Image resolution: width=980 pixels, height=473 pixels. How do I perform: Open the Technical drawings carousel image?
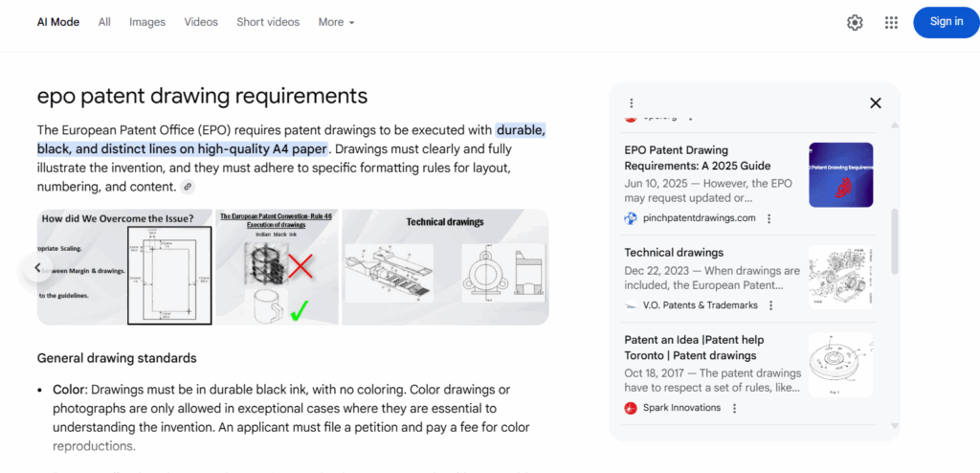point(446,267)
